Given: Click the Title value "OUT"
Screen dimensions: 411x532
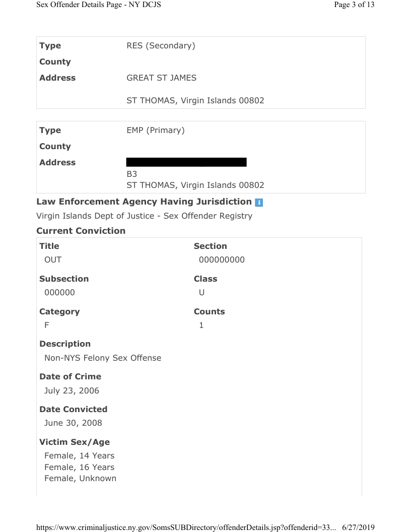Looking at the screenshot, I should click(x=53, y=260).
